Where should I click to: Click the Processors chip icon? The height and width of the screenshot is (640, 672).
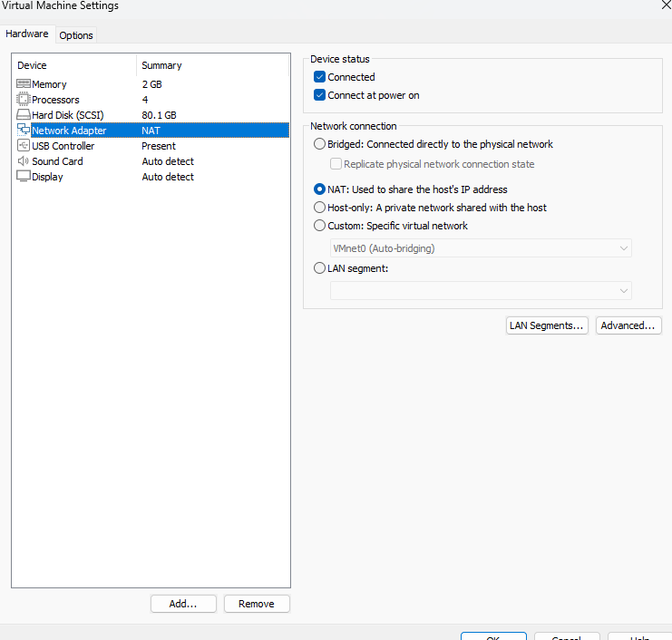point(24,99)
